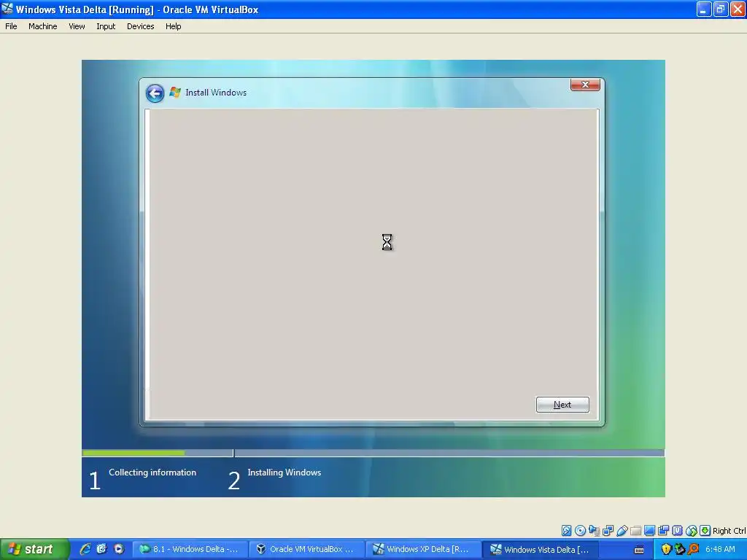
Task: Click the green arrow tray icon
Action: coord(680,549)
